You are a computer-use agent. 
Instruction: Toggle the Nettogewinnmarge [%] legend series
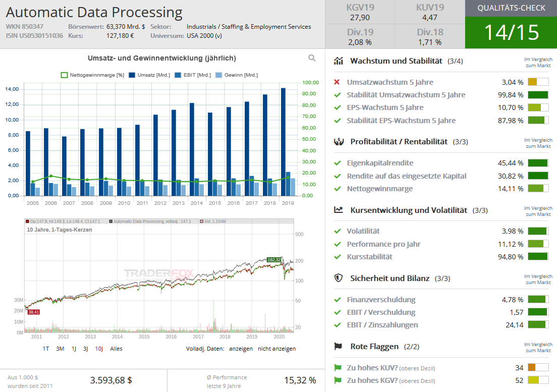click(92, 75)
